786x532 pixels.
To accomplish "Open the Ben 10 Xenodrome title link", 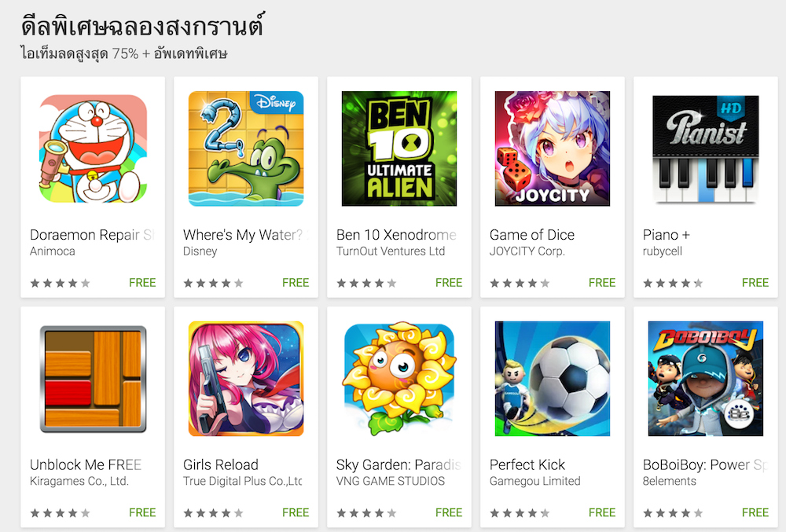I will (396, 234).
